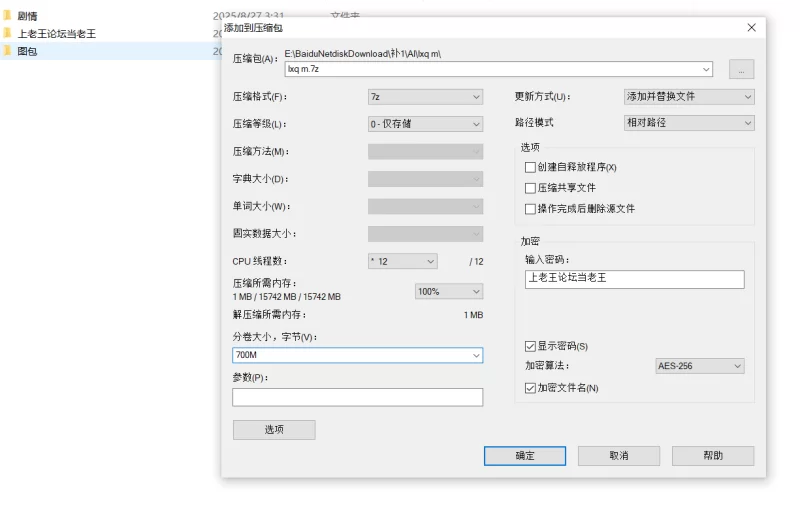Select the 上老王论坛当老王 folder name
The width and height of the screenshot is (800, 522).
(57, 34)
